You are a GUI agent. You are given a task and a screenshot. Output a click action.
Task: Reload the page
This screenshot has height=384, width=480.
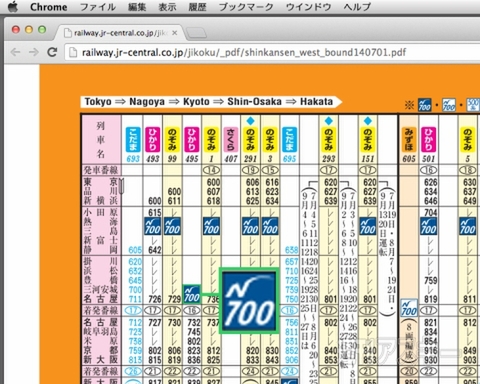[x=52, y=52]
